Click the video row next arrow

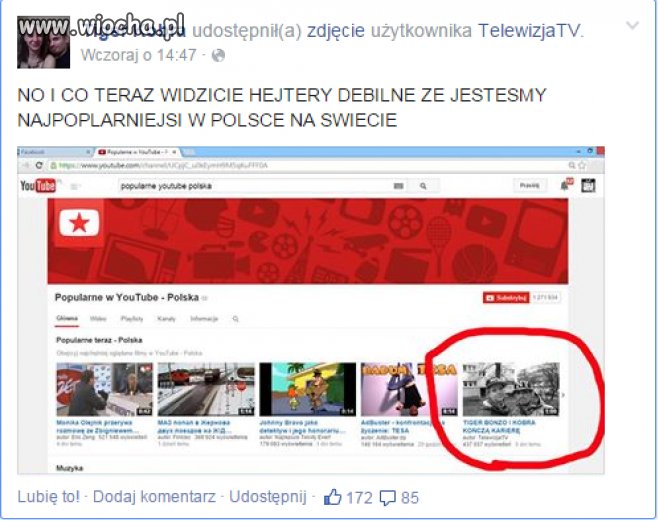564,395
